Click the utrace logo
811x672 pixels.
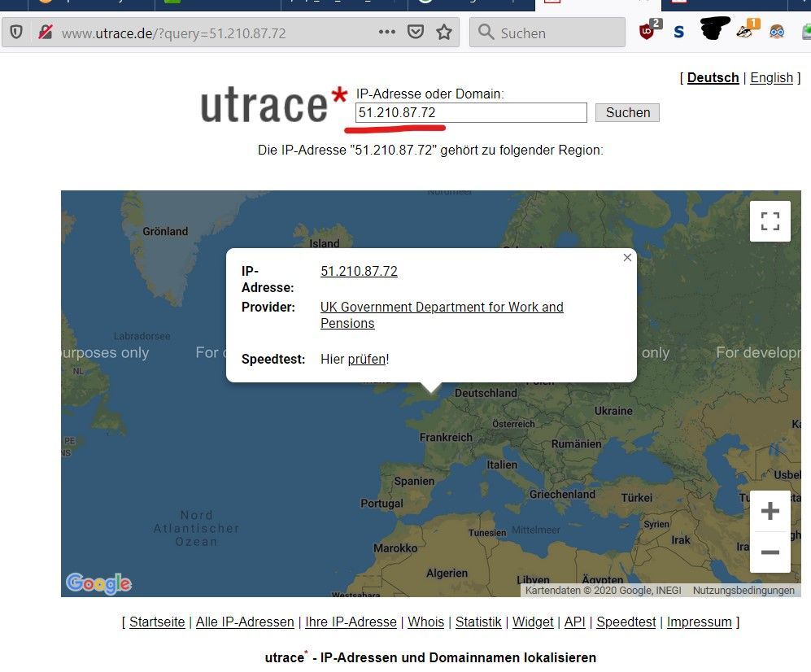tap(273, 104)
